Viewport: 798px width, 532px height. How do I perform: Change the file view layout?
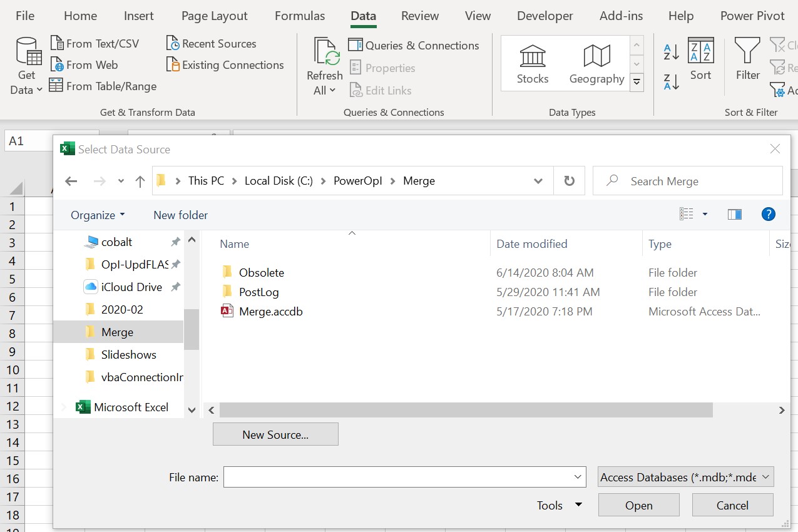tap(687, 214)
